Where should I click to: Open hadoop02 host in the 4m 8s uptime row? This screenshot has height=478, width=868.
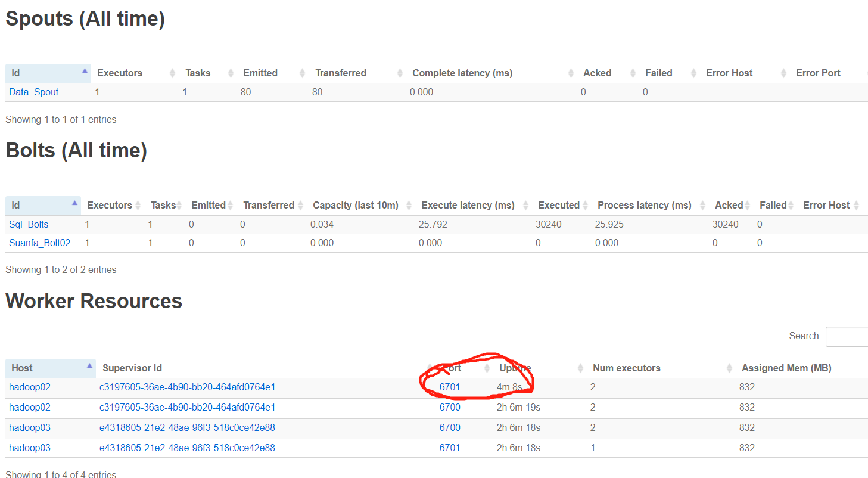(30, 387)
